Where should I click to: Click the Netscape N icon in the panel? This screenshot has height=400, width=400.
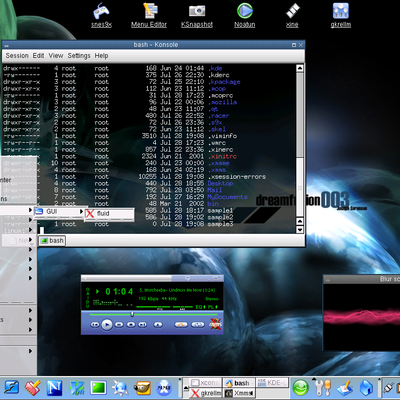[x=54, y=388]
